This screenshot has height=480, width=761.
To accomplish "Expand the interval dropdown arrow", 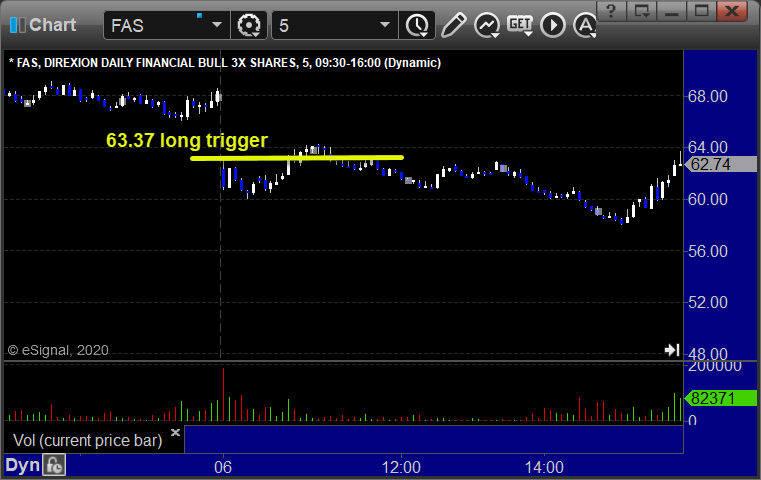I will pos(385,25).
